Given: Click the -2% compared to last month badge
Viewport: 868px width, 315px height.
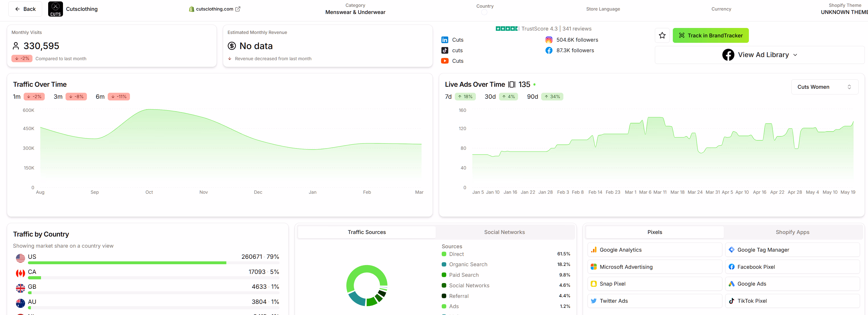Looking at the screenshot, I should coord(22,59).
